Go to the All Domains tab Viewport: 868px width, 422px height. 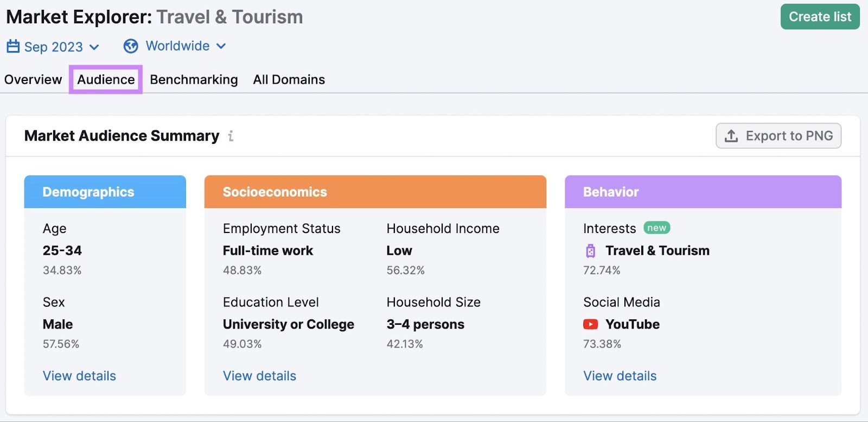coord(289,80)
